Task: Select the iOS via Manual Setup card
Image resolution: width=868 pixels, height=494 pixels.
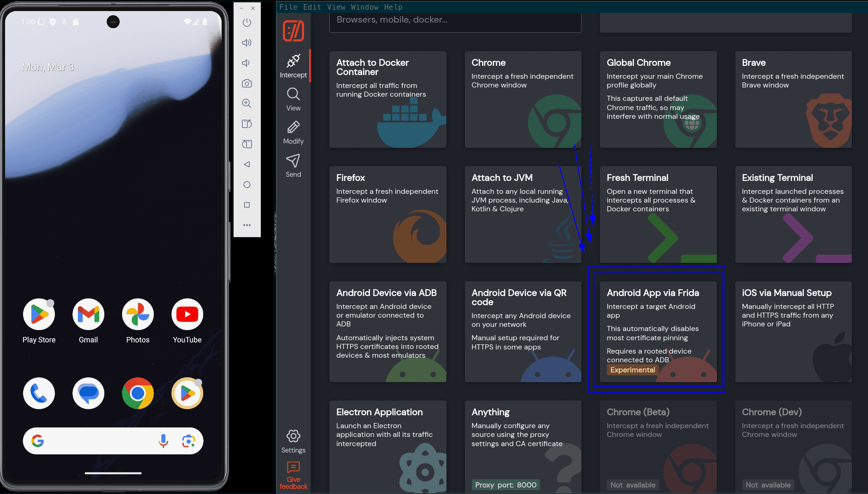Action: tap(793, 331)
